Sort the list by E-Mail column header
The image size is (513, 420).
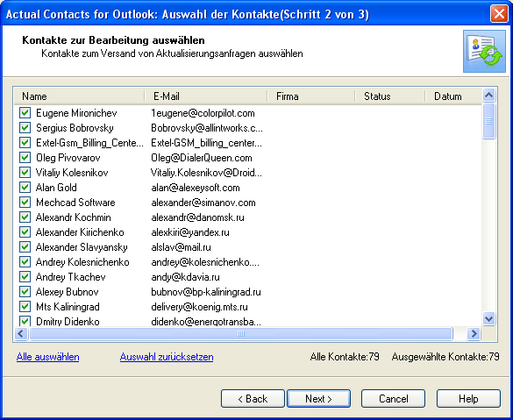[x=206, y=96]
